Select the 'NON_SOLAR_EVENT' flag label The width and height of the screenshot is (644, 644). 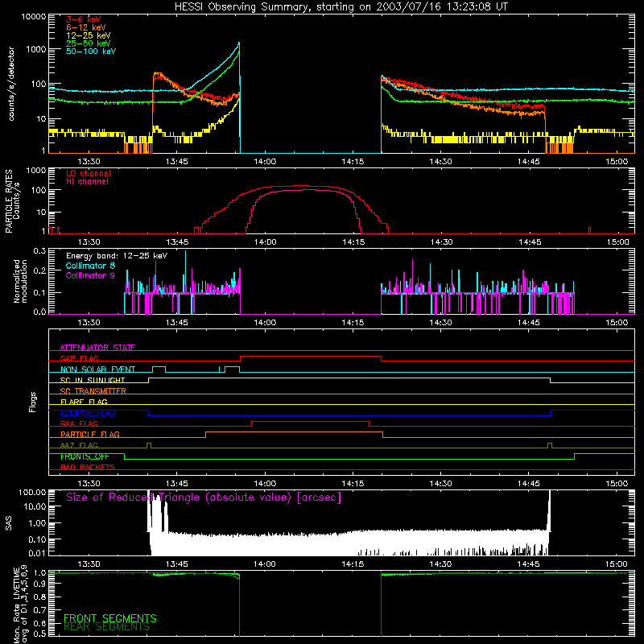click(97, 369)
